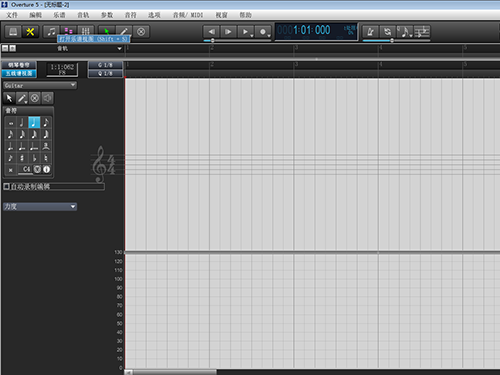Open the 音频/MIDI menu
Image resolution: width=500 pixels, height=375 pixels.
188,15
